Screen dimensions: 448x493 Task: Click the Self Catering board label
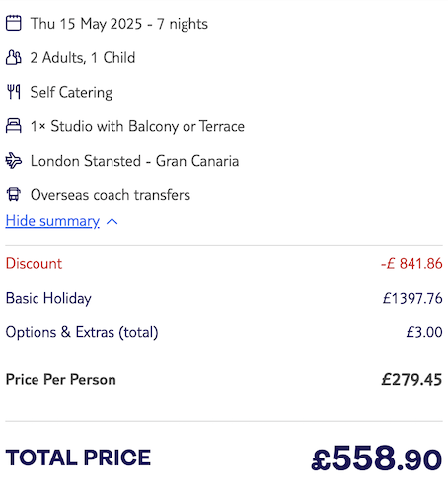[71, 92]
